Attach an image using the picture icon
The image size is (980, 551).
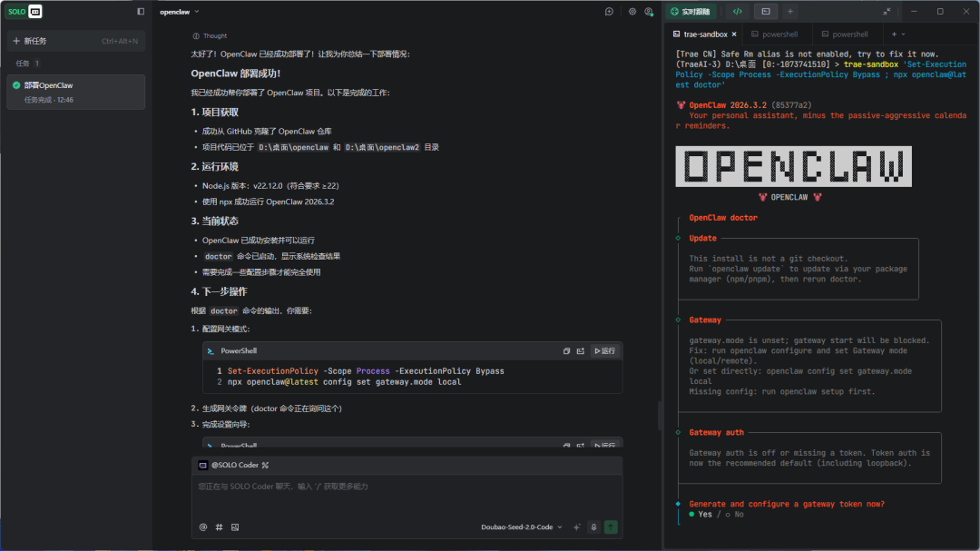tap(235, 526)
